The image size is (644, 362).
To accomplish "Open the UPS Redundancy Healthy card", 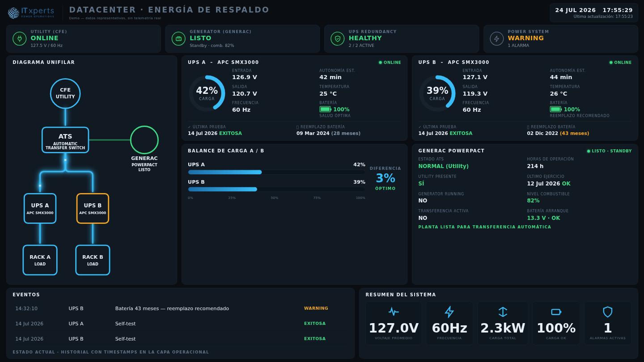I will 402,39.
